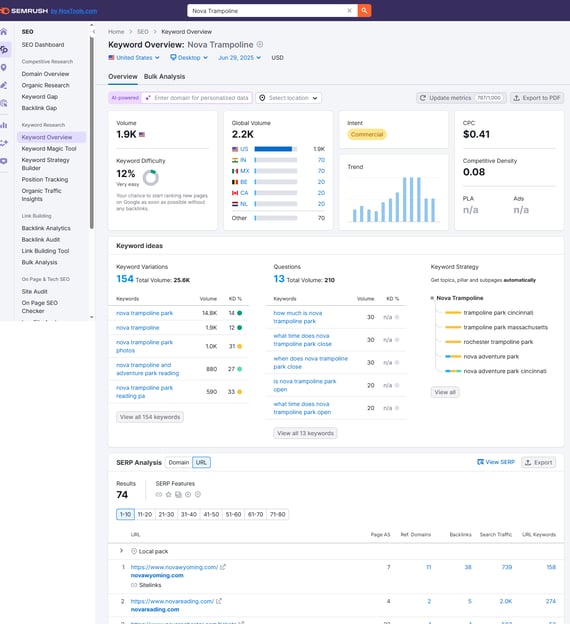Click the SEO breadcrumb link

point(143,32)
